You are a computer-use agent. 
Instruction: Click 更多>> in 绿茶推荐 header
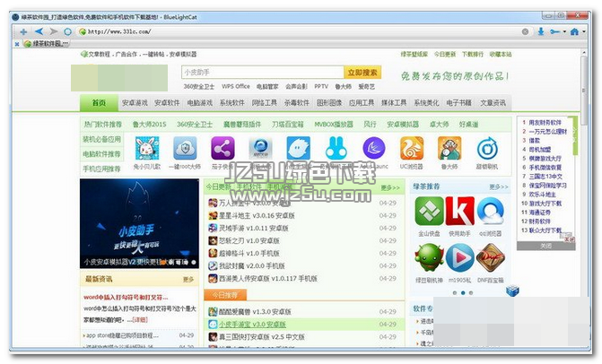498,186
